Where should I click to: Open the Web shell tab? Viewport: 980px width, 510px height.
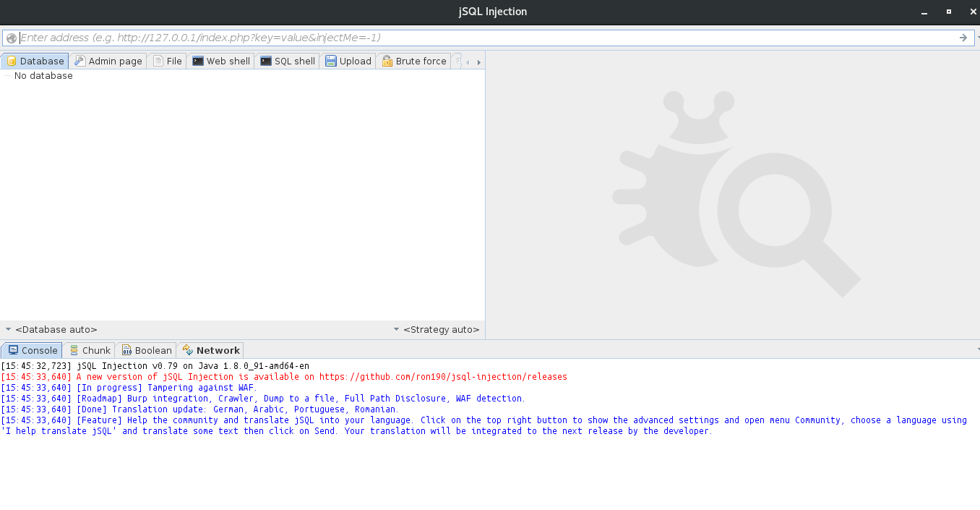221,61
